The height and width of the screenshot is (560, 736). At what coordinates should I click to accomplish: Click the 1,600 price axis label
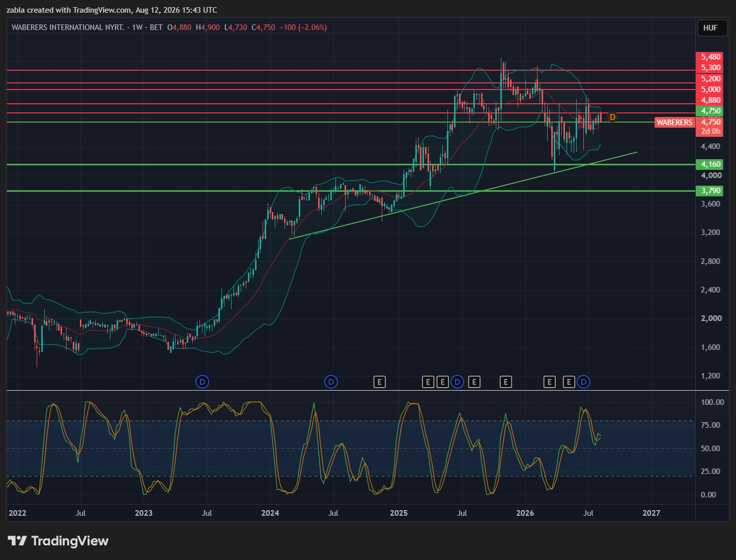point(711,347)
